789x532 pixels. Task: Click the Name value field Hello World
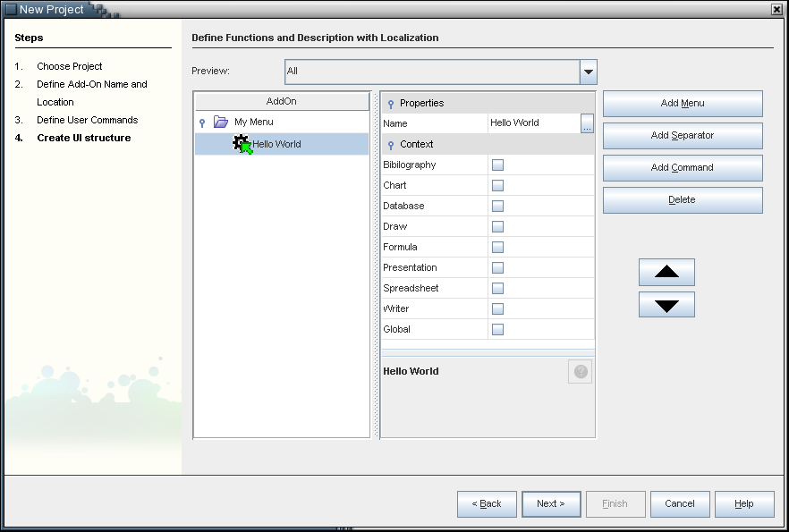(x=532, y=123)
